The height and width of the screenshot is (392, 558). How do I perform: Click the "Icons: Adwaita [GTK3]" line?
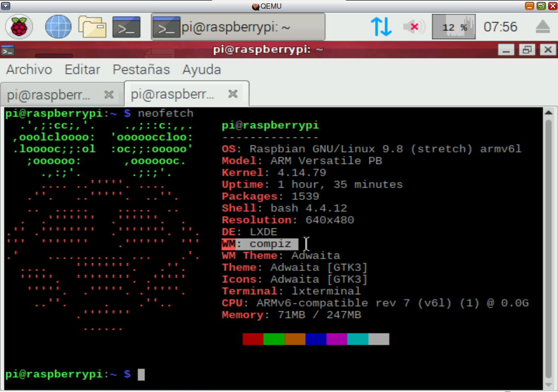click(295, 279)
